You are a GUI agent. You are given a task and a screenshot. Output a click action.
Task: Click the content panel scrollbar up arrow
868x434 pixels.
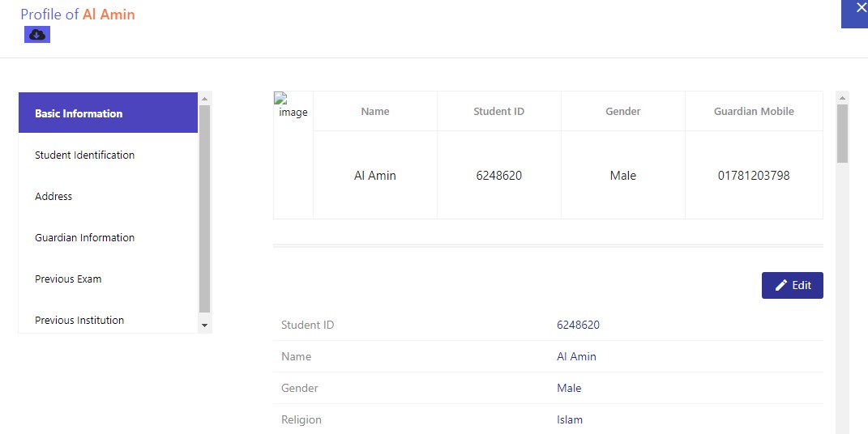pyautogui.click(x=843, y=99)
